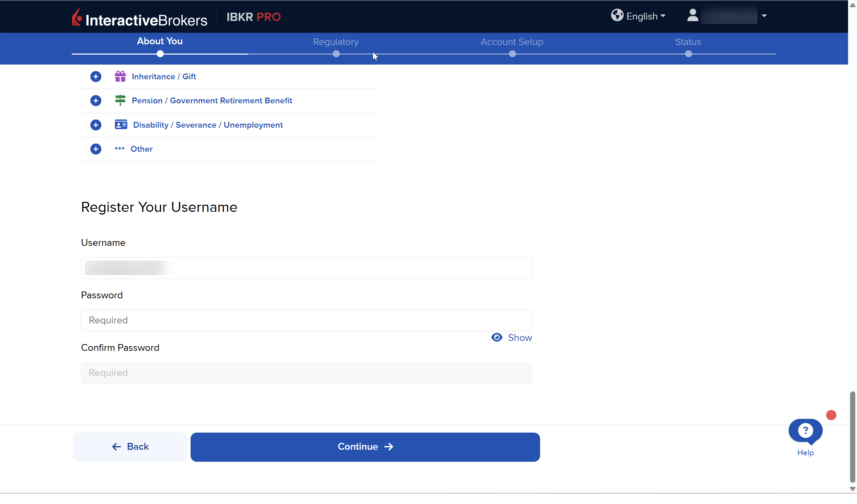Go to the Account Setup step
The height and width of the screenshot is (504, 857).
(x=512, y=42)
